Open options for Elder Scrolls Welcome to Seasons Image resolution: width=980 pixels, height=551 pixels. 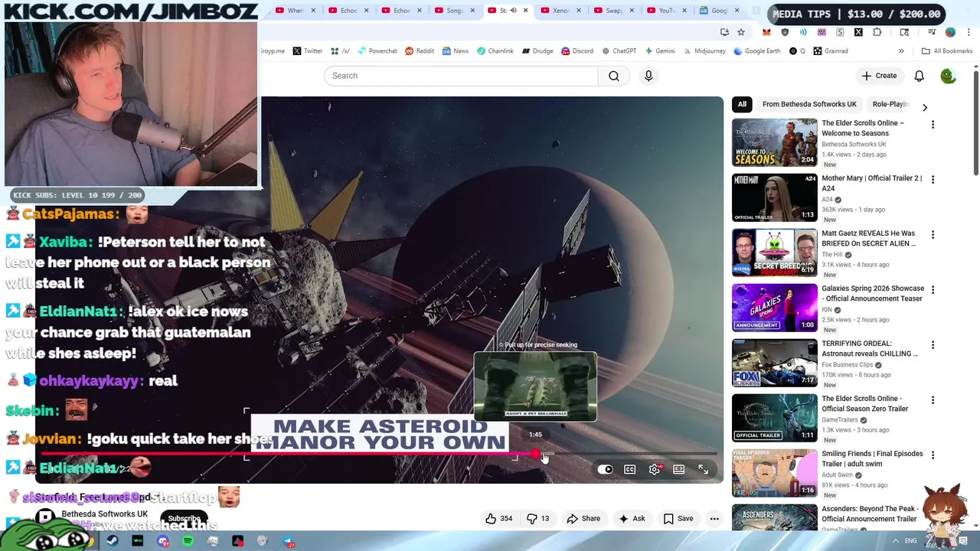(933, 125)
